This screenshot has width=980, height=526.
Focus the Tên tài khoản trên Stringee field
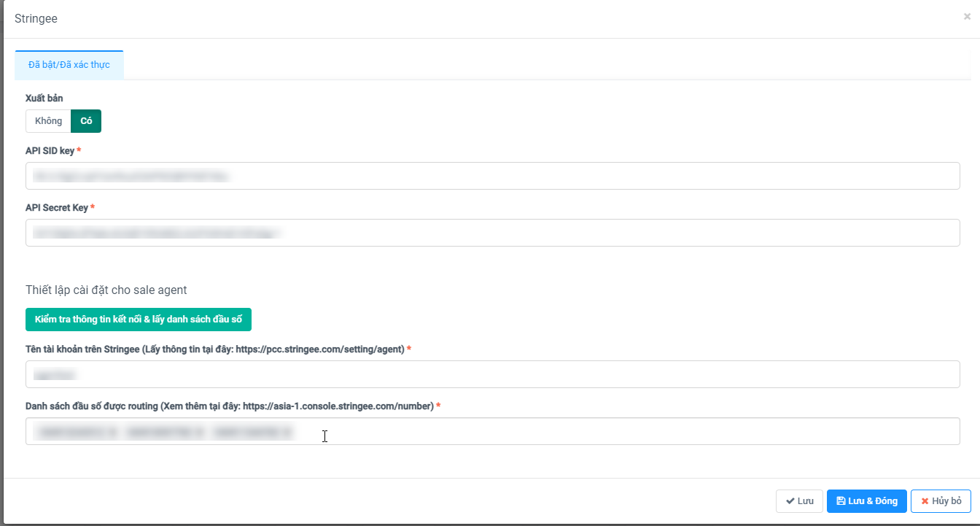492,374
